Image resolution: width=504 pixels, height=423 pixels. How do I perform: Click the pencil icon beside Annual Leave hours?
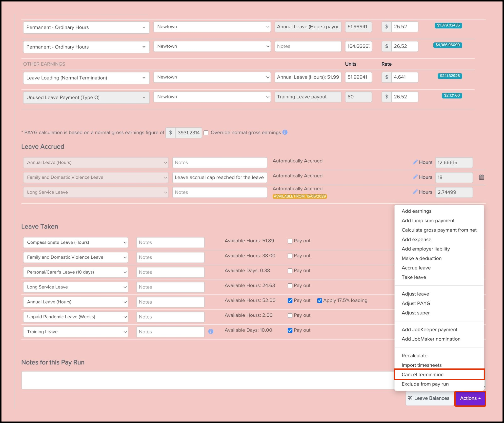coord(415,162)
